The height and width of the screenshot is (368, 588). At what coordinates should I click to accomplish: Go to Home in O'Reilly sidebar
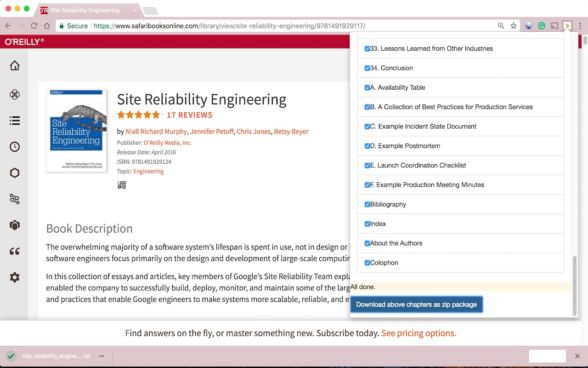(15, 65)
